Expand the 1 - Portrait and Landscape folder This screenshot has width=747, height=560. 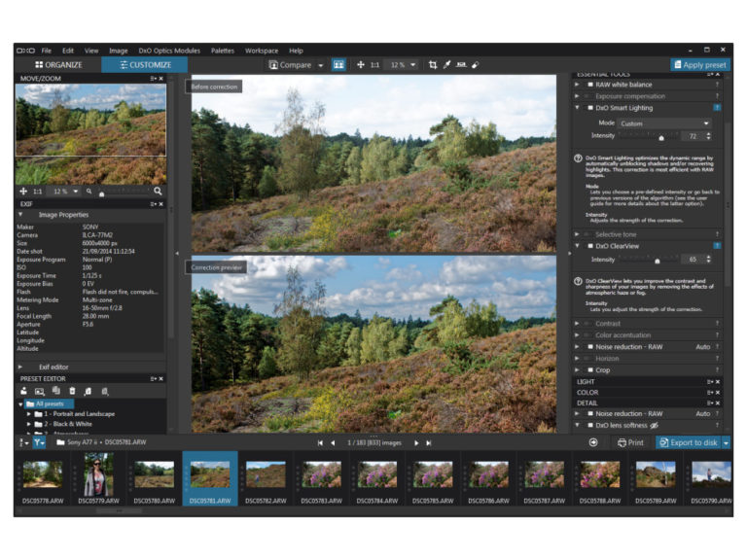29,414
